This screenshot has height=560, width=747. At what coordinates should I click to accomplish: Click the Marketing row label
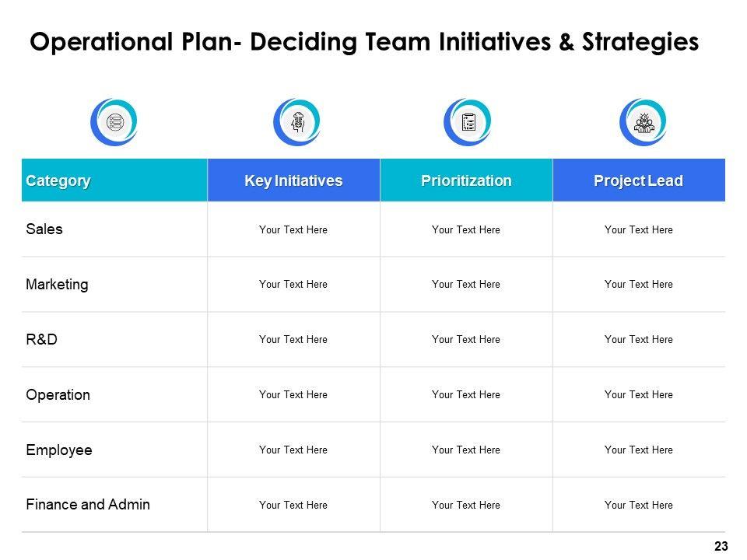click(57, 285)
